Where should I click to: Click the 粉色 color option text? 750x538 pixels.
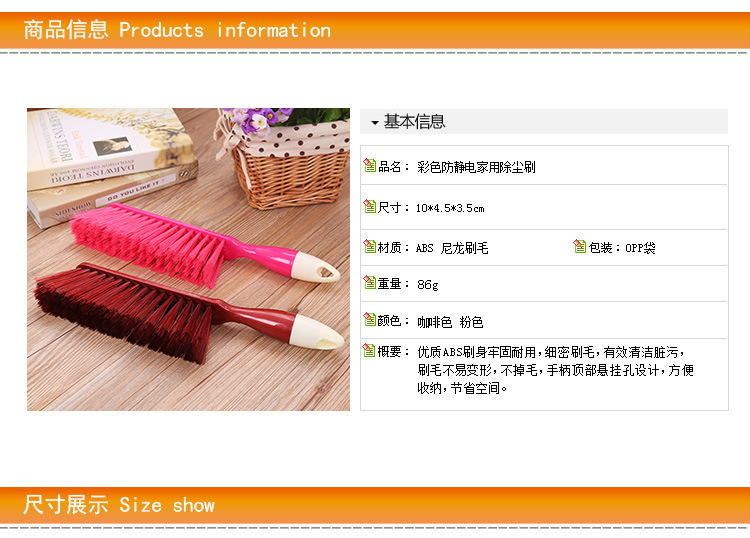(471, 322)
